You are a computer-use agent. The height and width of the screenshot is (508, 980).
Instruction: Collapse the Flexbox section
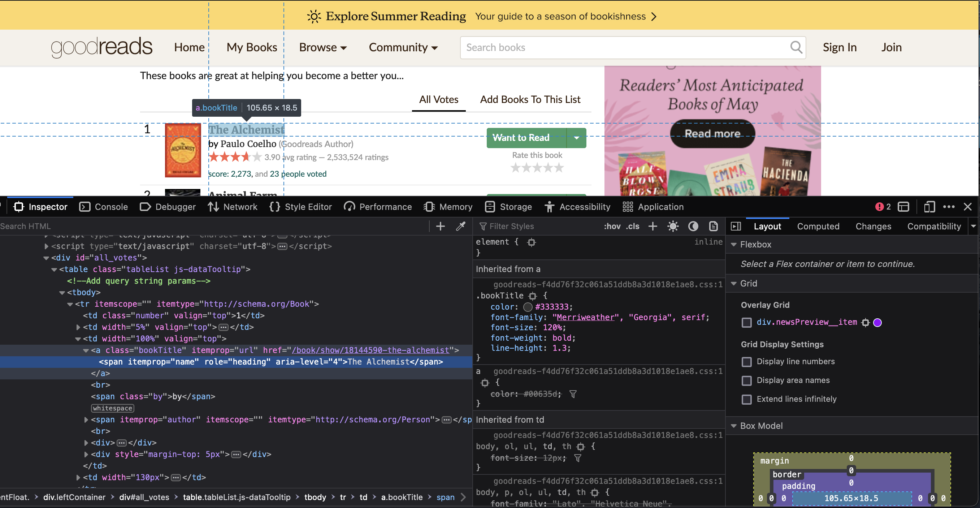click(x=734, y=245)
